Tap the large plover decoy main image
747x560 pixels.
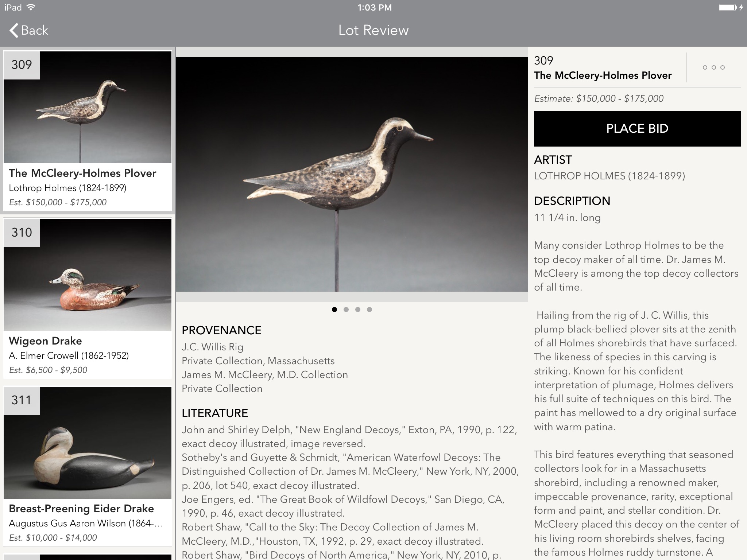(352, 174)
